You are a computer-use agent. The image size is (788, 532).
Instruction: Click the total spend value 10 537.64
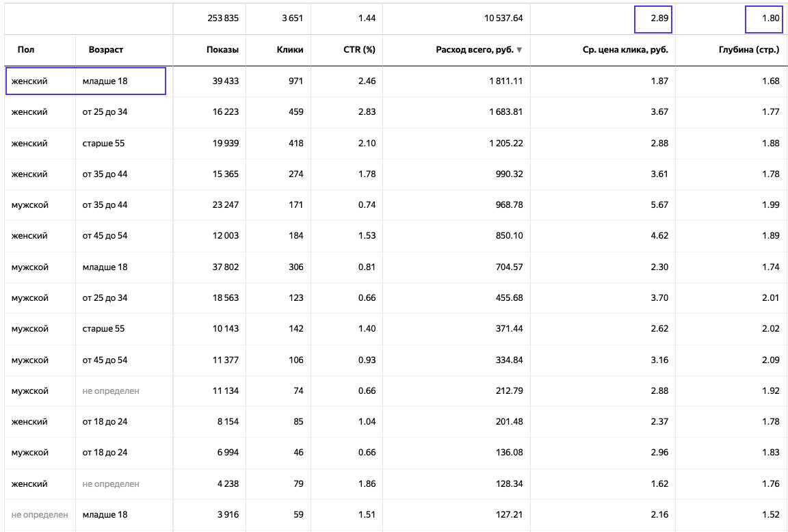coord(503,18)
